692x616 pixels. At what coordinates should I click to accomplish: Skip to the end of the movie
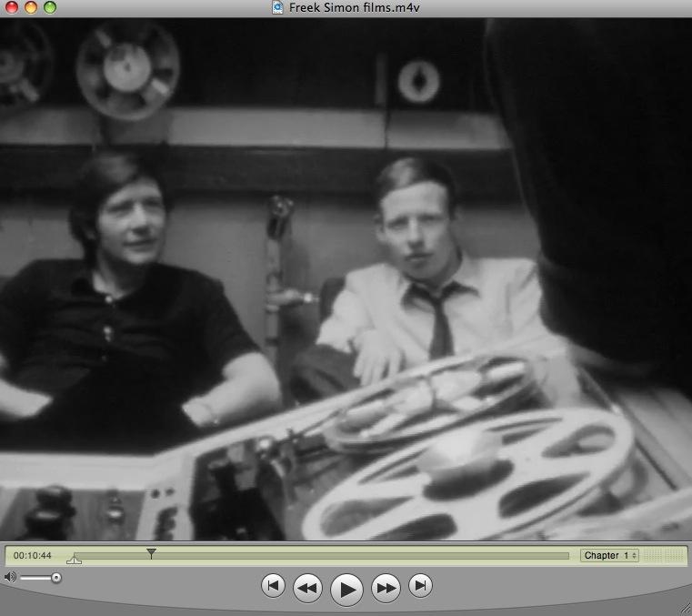point(419,586)
